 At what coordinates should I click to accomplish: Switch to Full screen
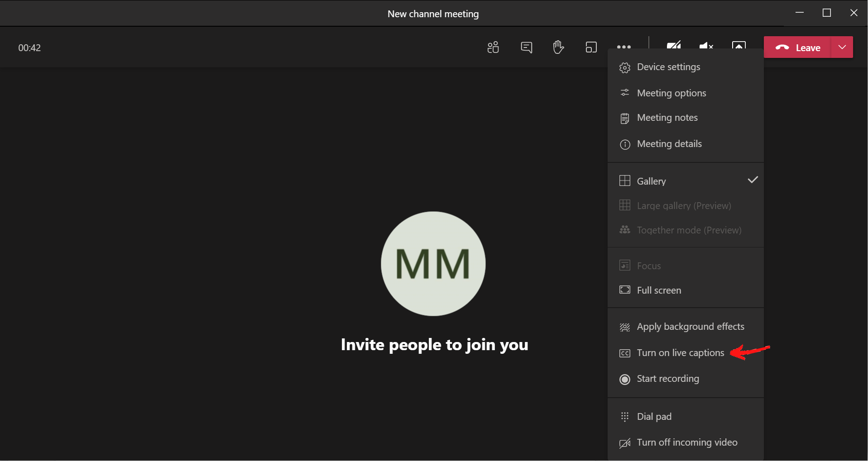(x=658, y=290)
